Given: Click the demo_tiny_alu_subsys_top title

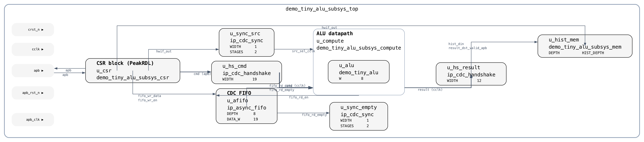Looking at the screenshot, I should 322,9.
